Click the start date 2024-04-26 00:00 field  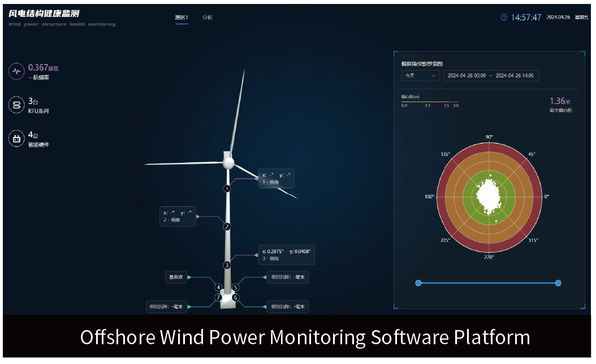tap(466, 76)
